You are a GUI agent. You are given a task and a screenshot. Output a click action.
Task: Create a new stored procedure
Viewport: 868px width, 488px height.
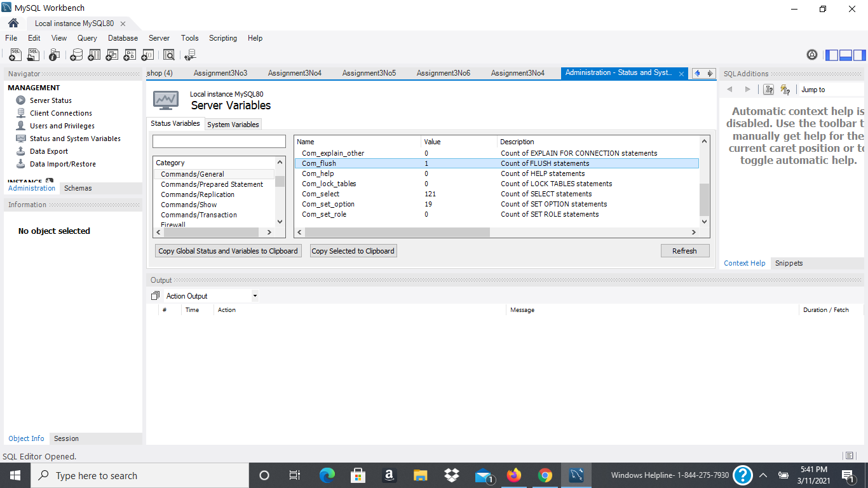point(130,55)
